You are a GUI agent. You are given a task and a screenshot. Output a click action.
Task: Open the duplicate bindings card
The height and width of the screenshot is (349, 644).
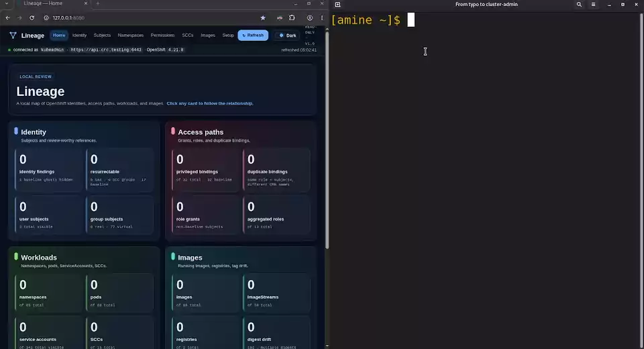point(277,170)
